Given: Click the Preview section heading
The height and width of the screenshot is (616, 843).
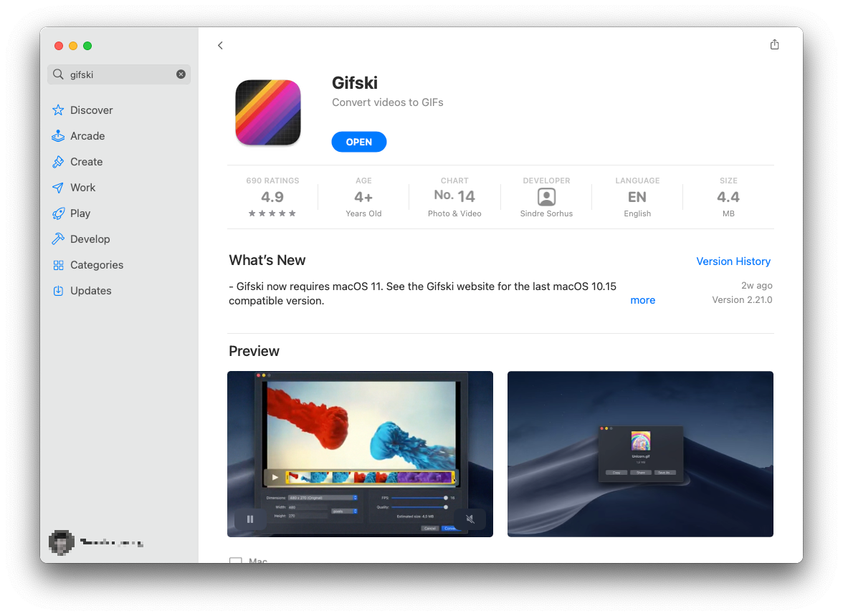Looking at the screenshot, I should 254,351.
